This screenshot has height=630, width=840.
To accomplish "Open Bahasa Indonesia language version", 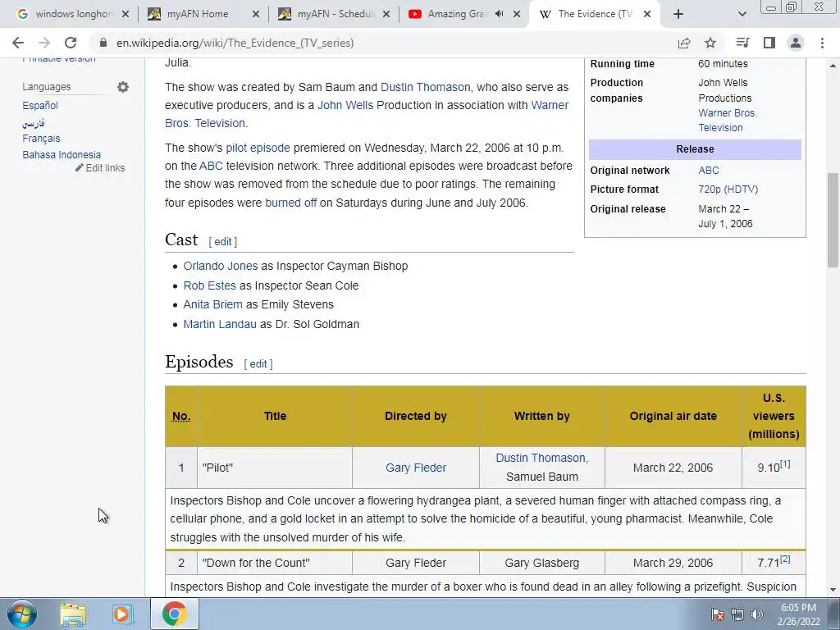I will coord(62,154).
